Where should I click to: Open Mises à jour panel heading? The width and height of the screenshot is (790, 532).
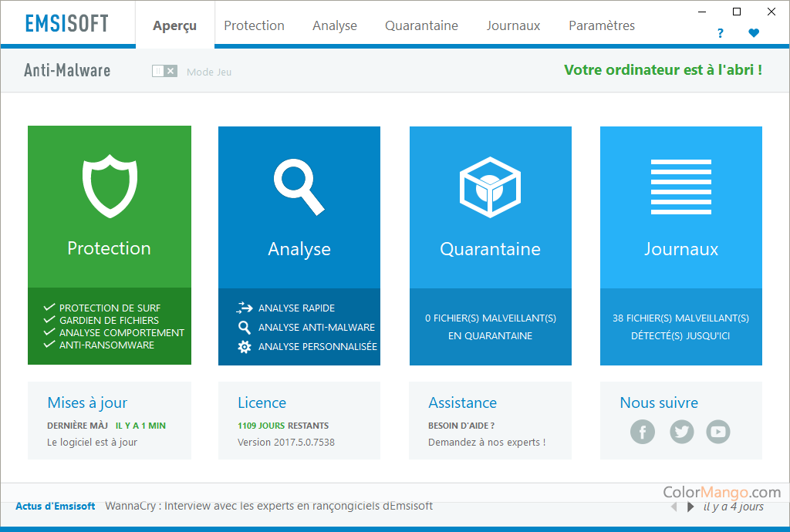87,402
